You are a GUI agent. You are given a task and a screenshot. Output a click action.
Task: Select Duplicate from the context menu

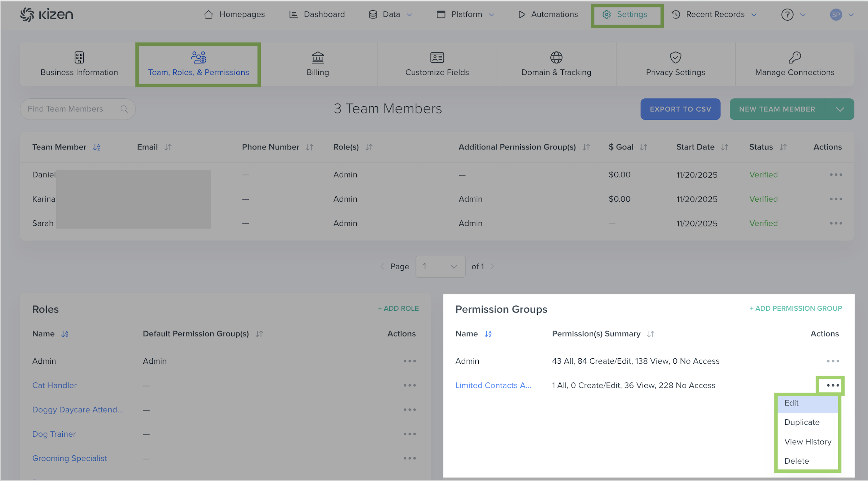point(802,422)
